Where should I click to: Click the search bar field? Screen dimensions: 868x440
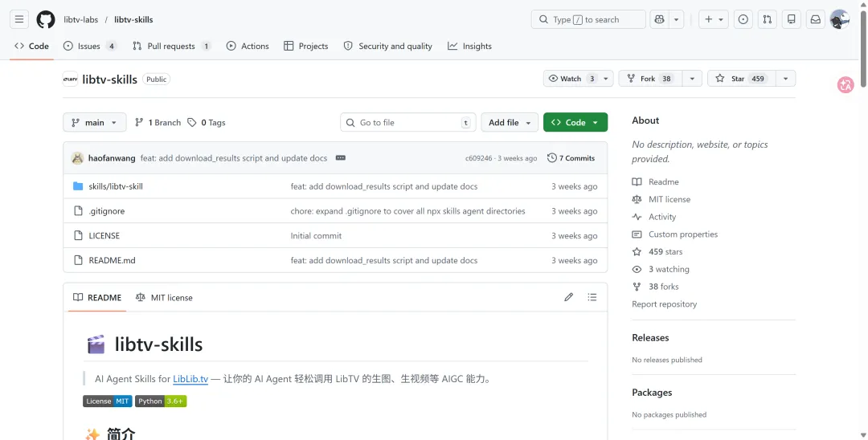tap(588, 19)
